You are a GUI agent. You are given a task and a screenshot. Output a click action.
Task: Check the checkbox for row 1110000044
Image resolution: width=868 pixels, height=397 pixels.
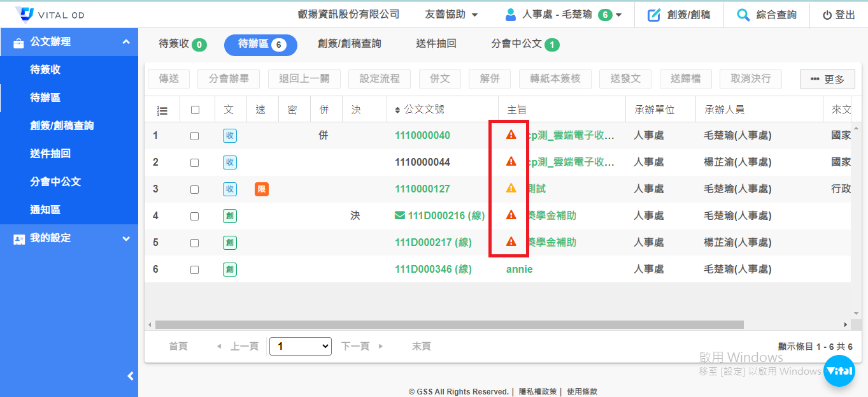click(194, 162)
